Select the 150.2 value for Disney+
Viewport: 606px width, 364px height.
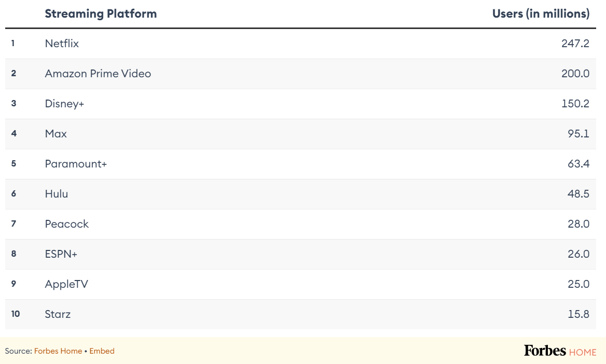(x=575, y=104)
